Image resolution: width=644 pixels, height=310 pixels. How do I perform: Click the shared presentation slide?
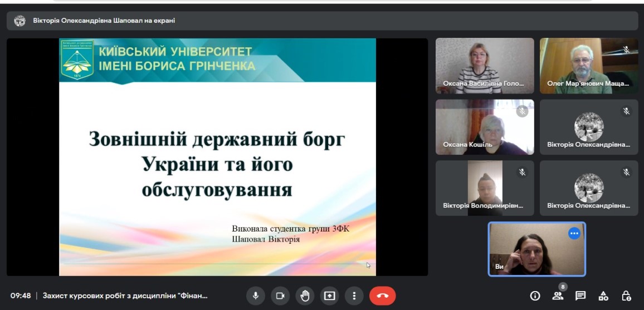(x=217, y=157)
